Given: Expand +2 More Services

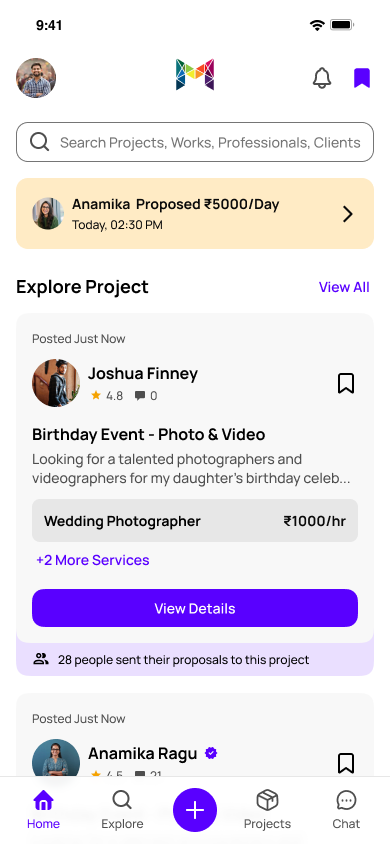Looking at the screenshot, I should point(93,560).
